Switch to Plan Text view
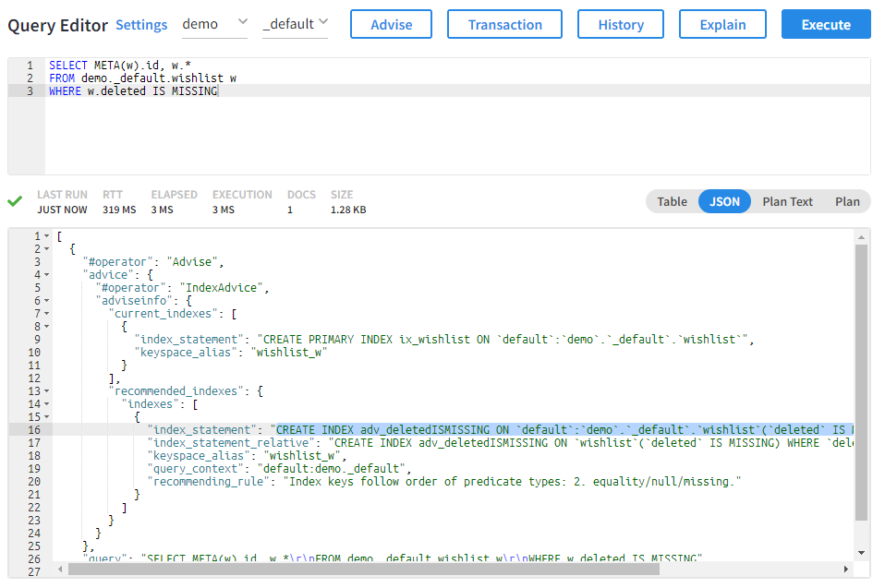The image size is (885, 588). point(787,201)
